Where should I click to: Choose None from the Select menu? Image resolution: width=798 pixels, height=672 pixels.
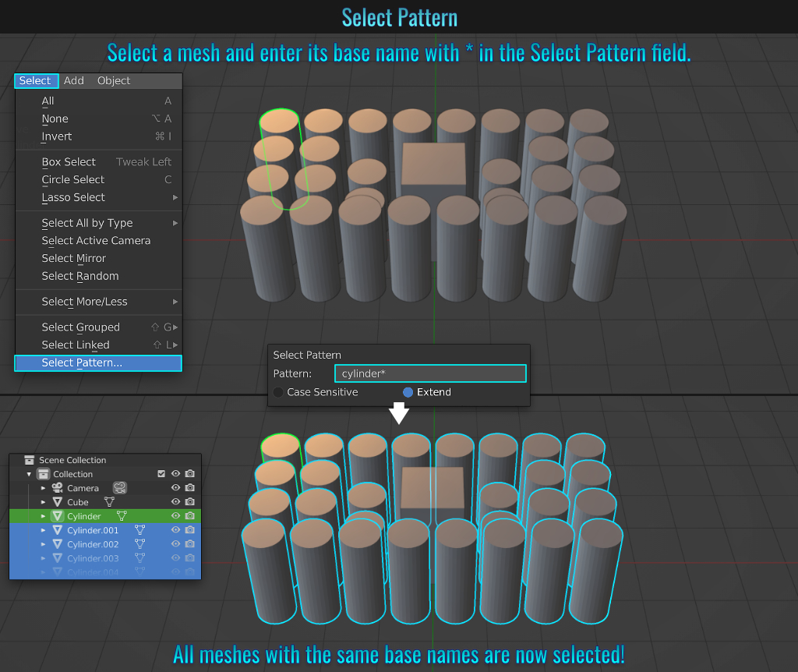click(x=99, y=118)
